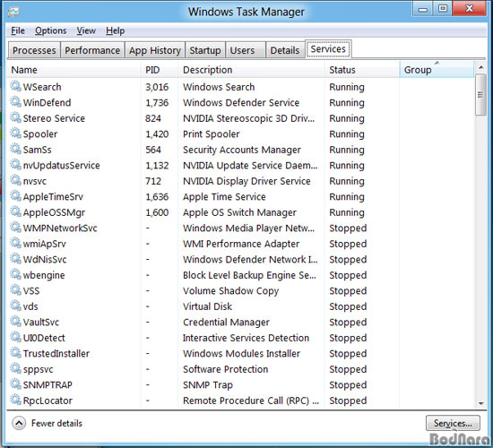Click the vertical scrollbar thumb
Screen dimensions: 493x448
[x=480, y=95]
